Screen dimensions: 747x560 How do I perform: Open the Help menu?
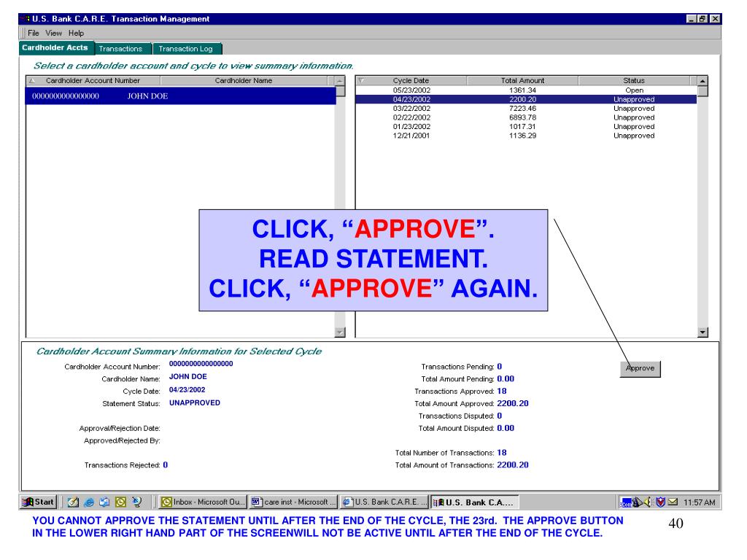(76, 33)
